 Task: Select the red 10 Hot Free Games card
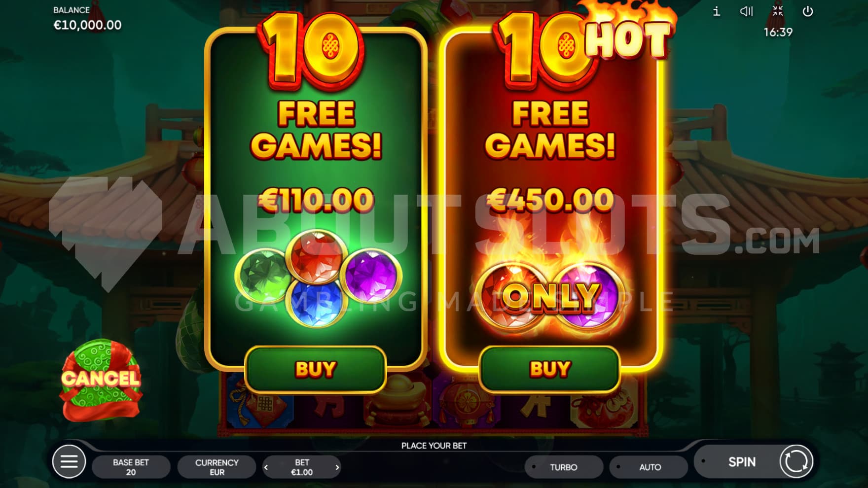point(550,197)
